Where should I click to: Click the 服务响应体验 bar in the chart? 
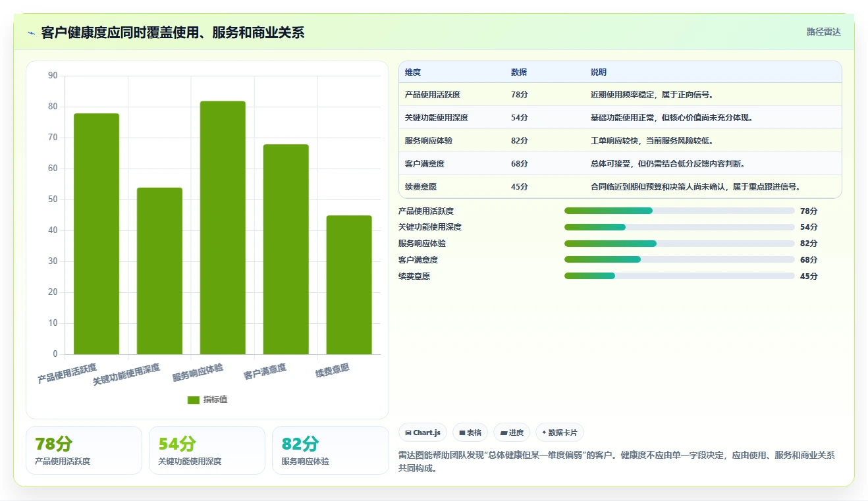pos(223,228)
